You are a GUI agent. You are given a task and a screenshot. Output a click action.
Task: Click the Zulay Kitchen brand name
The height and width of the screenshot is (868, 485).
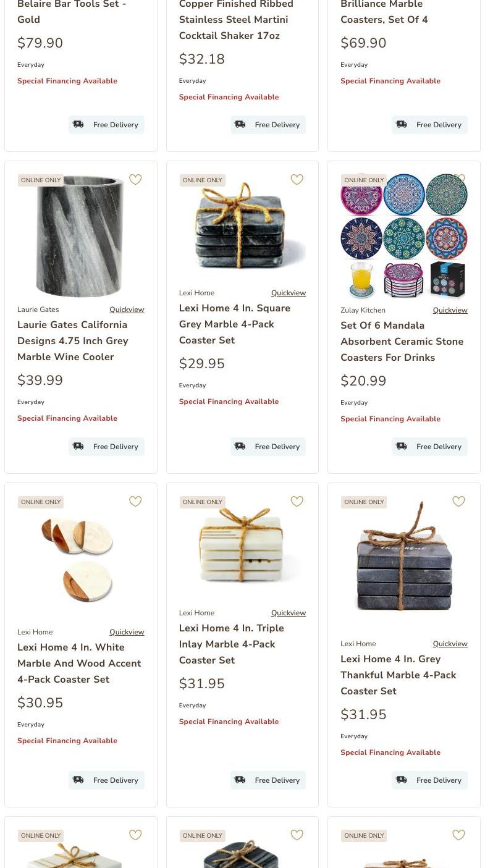click(x=363, y=310)
